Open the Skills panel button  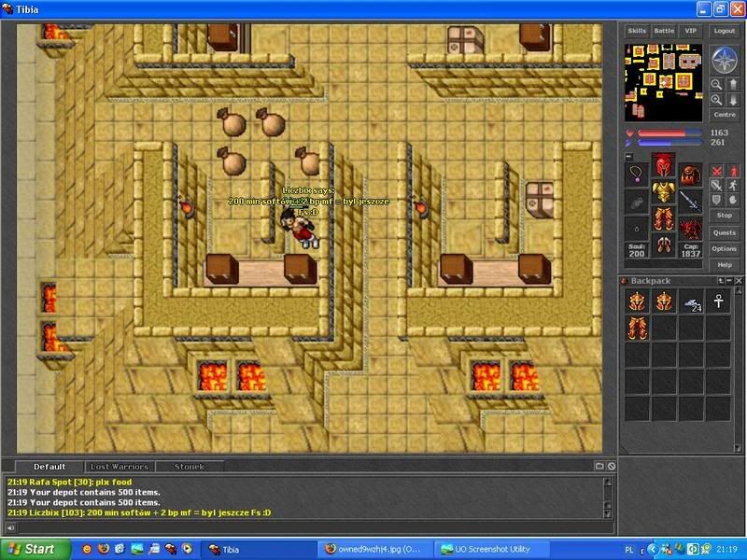(637, 31)
